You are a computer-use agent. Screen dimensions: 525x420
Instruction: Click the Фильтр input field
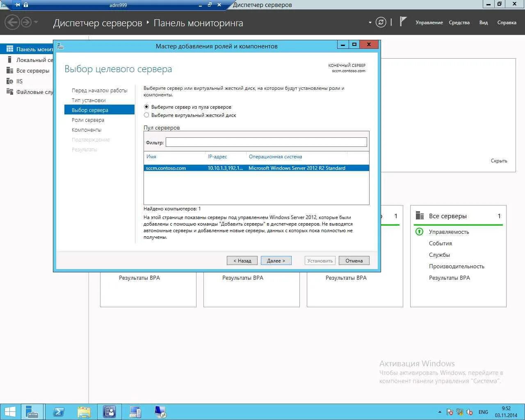tap(266, 142)
